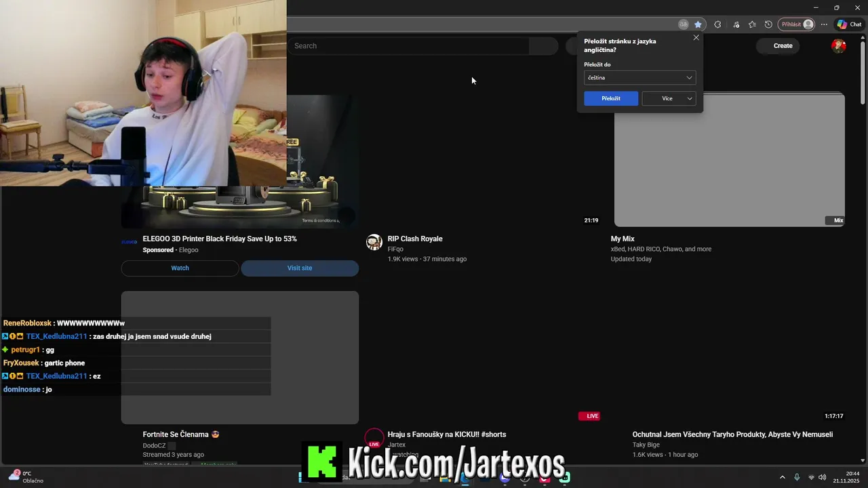This screenshot has width=868, height=488.
Task: Click the blue favorite star icon
Action: tap(698, 24)
